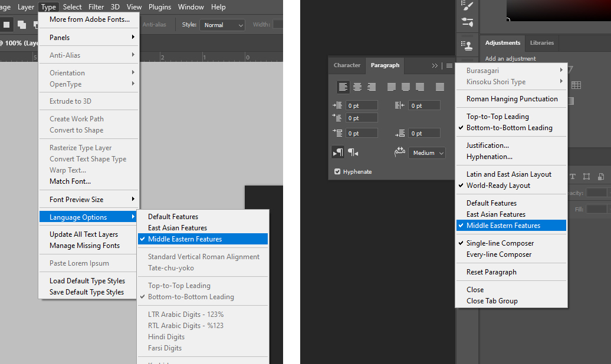611x364 pixels.
Task: Expand the Panels submenu
Action: [89, 37]
